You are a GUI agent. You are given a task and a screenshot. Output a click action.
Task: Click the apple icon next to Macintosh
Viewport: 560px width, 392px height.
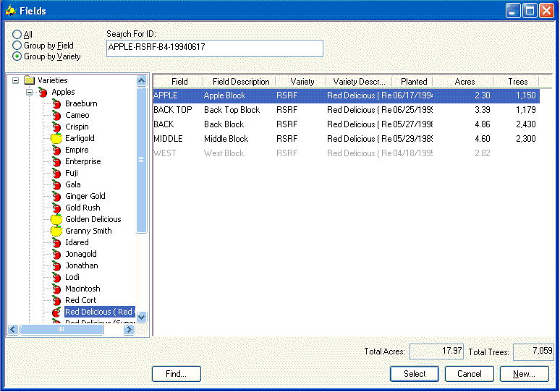[56, 289]
